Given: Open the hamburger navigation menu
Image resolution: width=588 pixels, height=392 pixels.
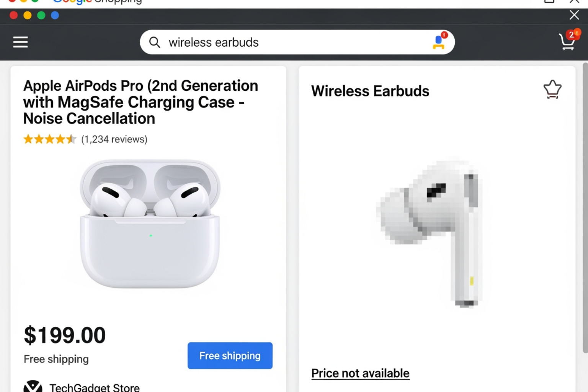Looking at the screenshot, I should [20, 42].
